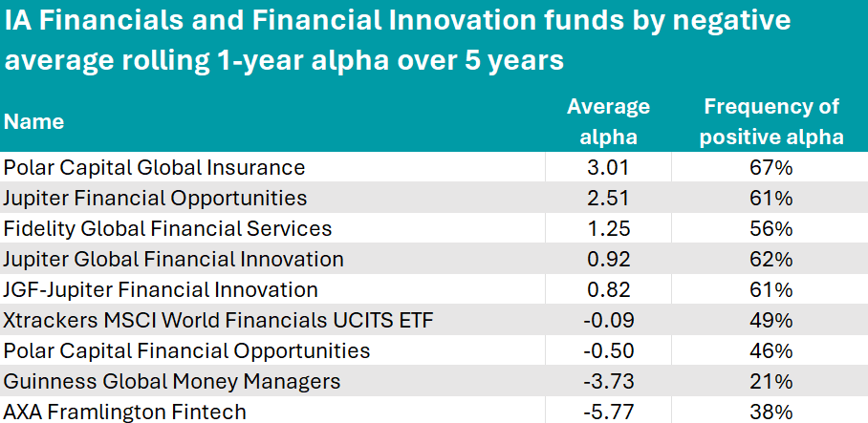Select the 67% positive alpha frequency

pyautogui.click(x=770, y=168)
